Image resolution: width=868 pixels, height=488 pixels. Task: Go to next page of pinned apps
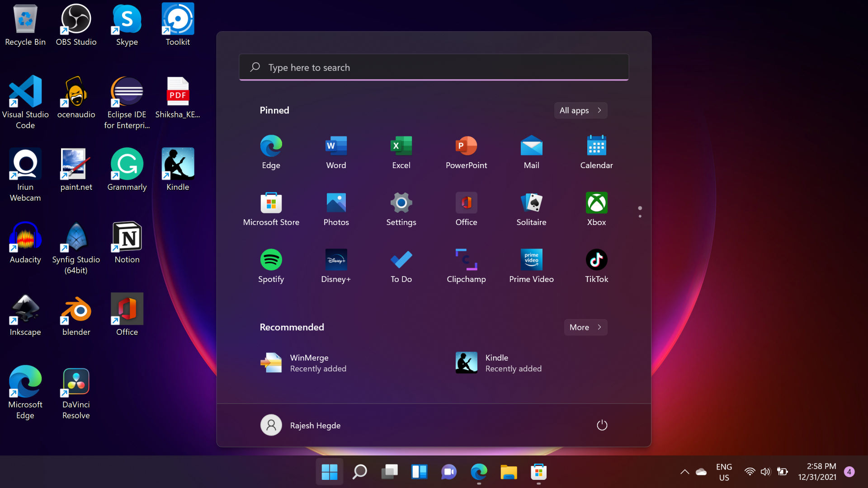point(640,216)
